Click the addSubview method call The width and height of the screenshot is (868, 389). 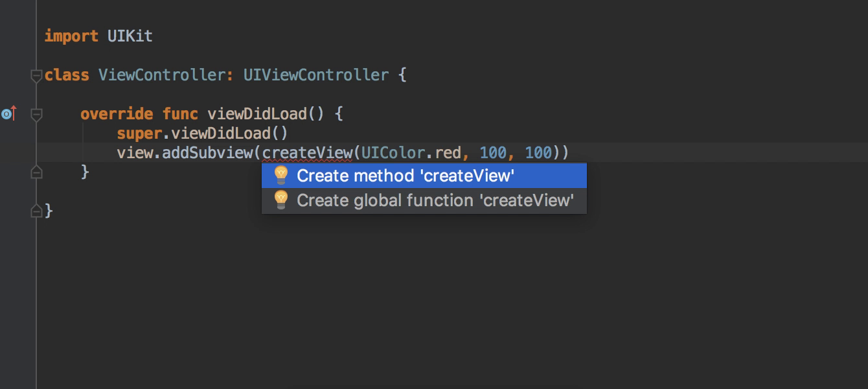coord(207,153)
